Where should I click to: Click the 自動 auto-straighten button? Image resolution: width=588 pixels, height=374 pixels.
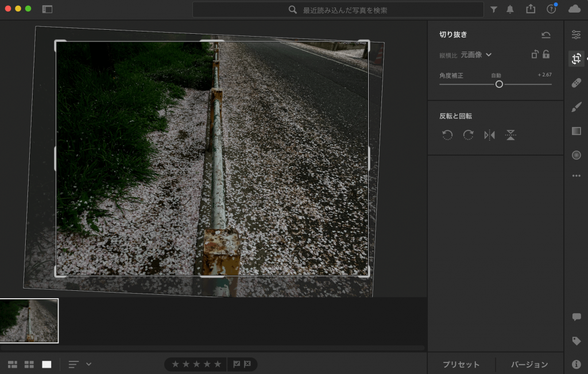pos(496,75)
